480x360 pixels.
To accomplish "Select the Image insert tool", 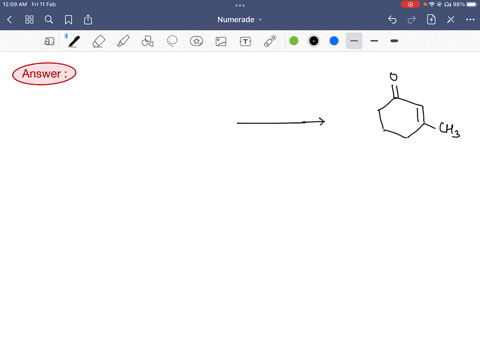I will click(221, 41).
